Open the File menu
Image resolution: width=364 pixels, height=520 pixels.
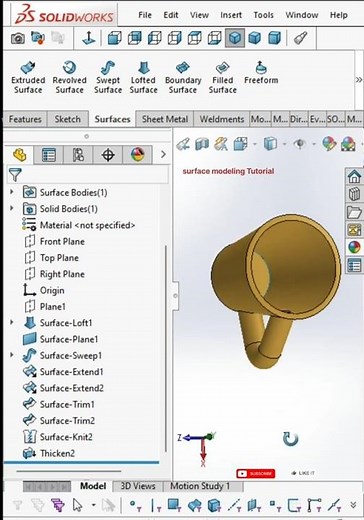(145, 15)
